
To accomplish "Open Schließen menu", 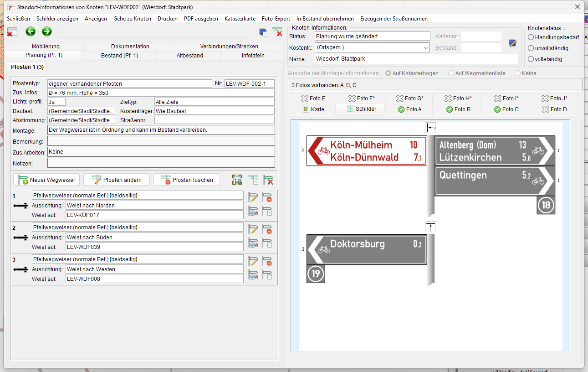I will (19, 19).
